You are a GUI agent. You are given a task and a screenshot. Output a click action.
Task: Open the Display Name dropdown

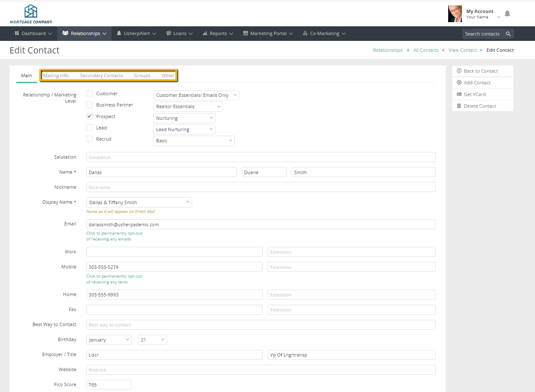139,202
